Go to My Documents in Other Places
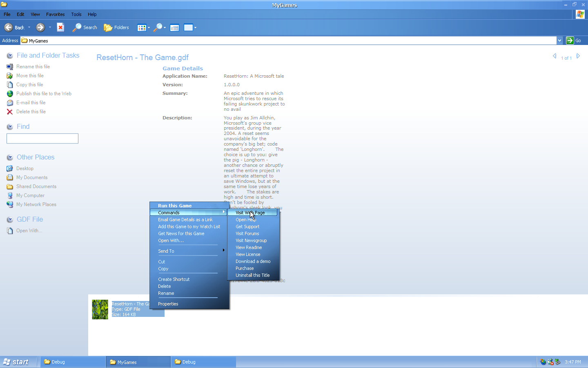Image resolution: width=588 pixels, height=368 pixels. (32, 177)
